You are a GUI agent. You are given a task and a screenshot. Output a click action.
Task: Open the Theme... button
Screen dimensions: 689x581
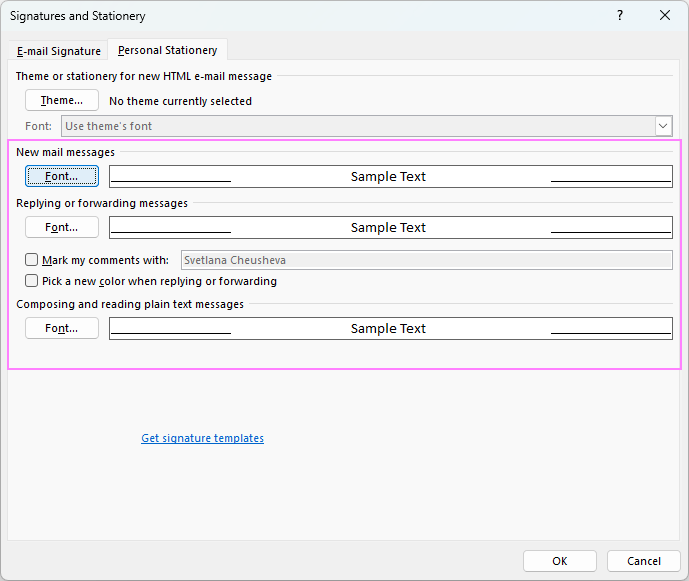coord(62,100)
